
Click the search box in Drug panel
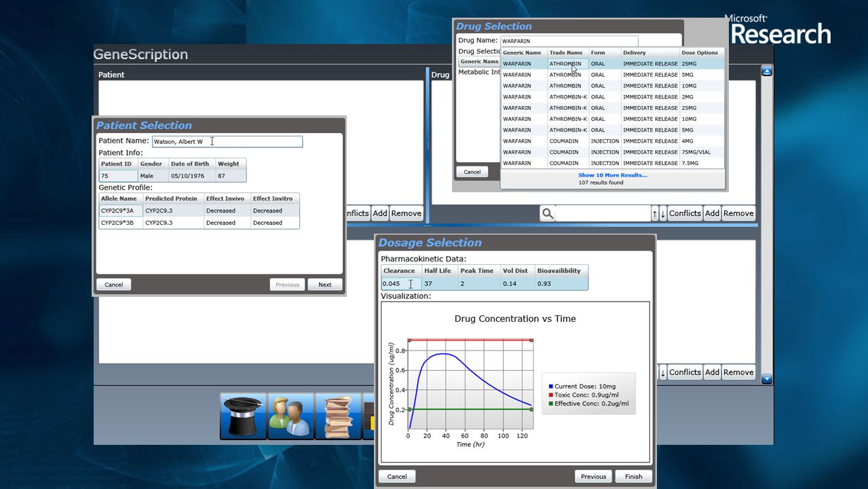click(603, 213)
